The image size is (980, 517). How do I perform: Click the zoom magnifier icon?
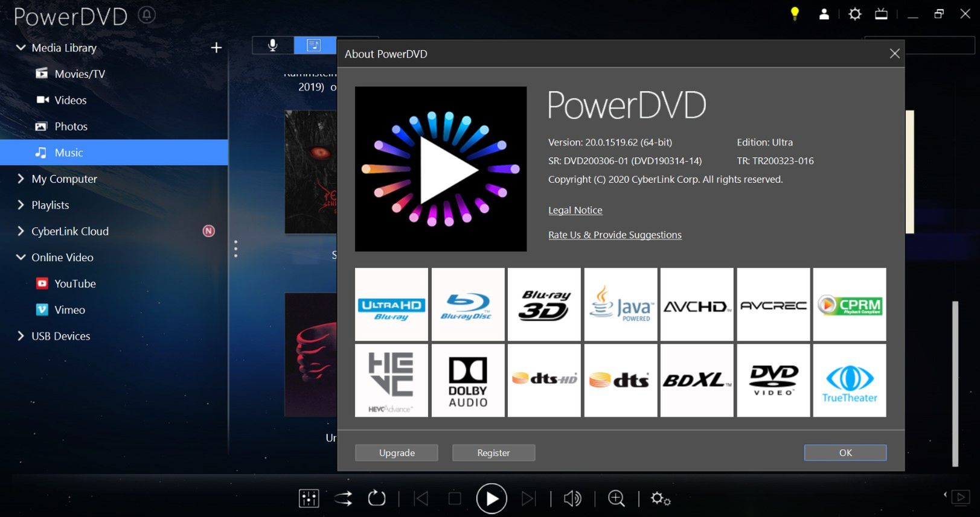point(617,498)
